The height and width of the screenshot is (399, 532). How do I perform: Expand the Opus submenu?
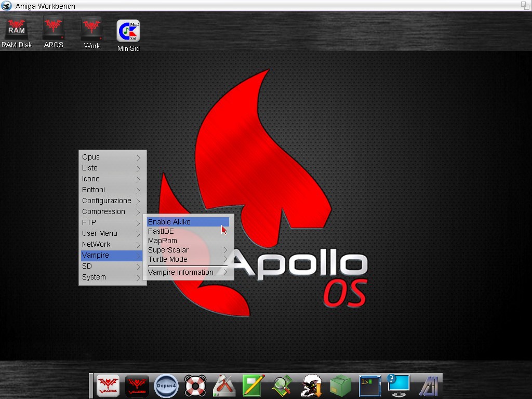coord(112,157)
